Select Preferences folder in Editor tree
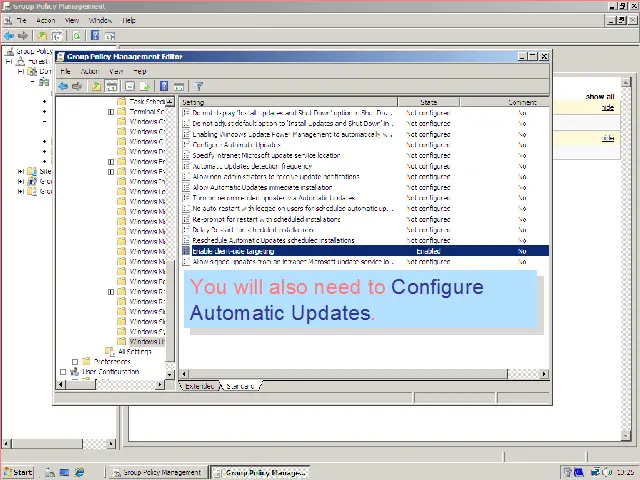This screenshot has width=640, height=480. (x=107, y=362)
